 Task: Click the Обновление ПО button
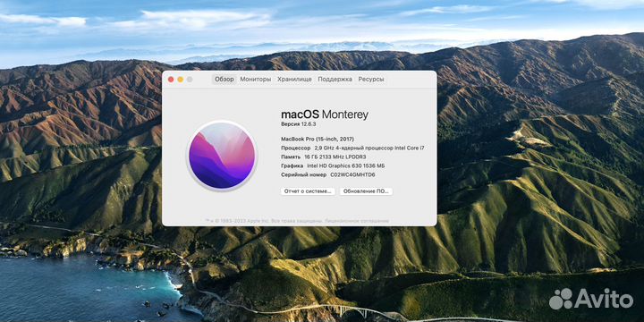click(366, 191)
